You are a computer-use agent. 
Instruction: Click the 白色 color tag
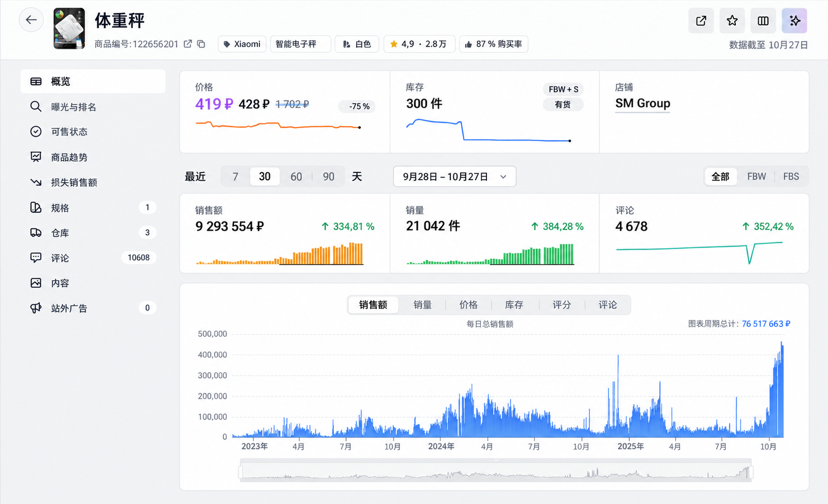click(357, 44)
